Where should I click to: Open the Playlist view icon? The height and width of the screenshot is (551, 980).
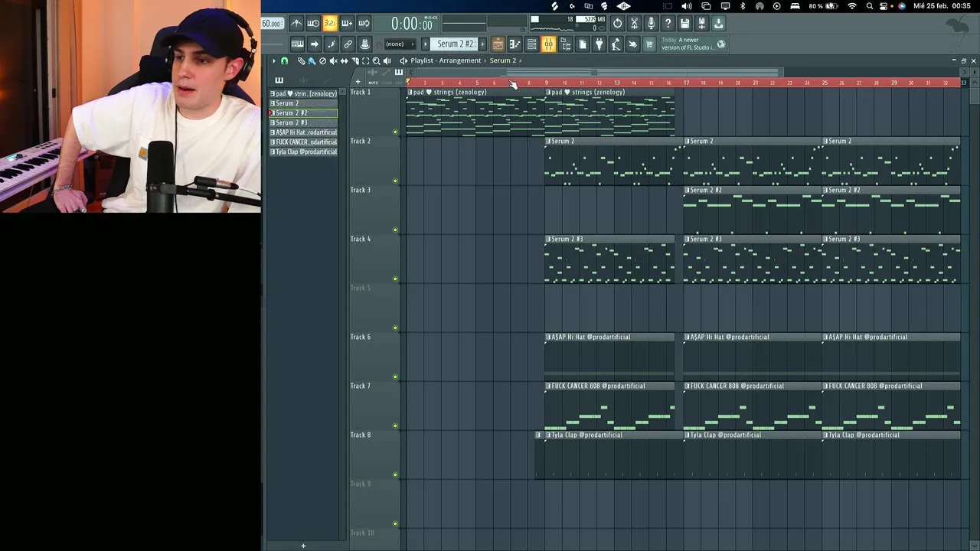pos(498,44)
